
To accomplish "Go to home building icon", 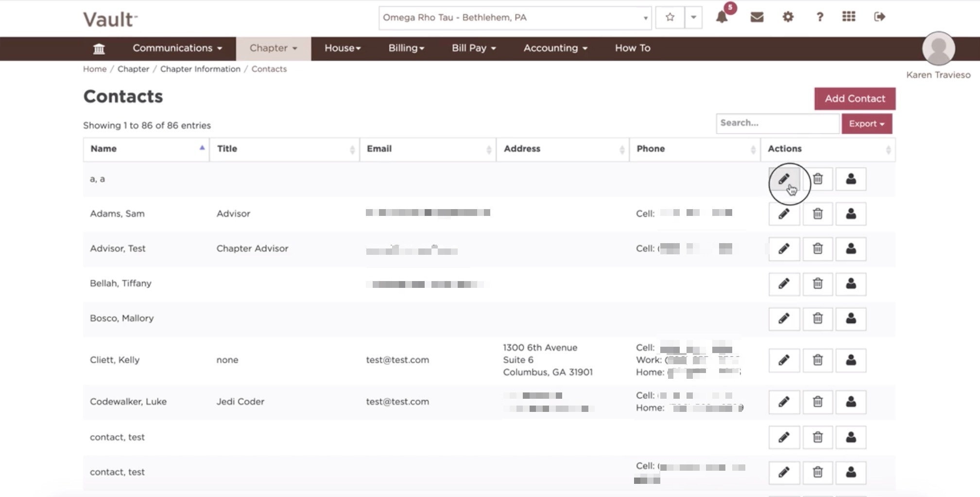I will tap(99, 49).
